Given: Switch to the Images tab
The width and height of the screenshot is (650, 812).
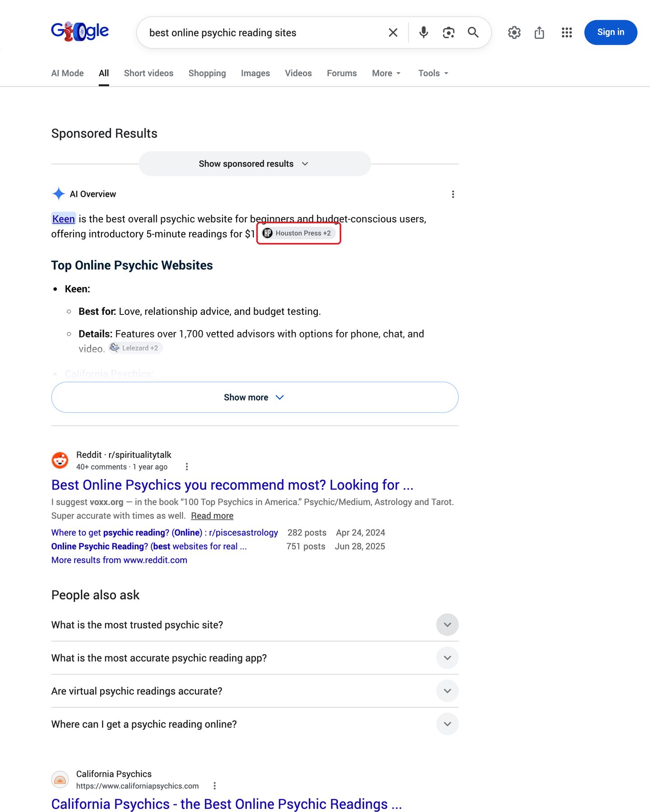Looking at the screenshot, I should coord(255,74).
